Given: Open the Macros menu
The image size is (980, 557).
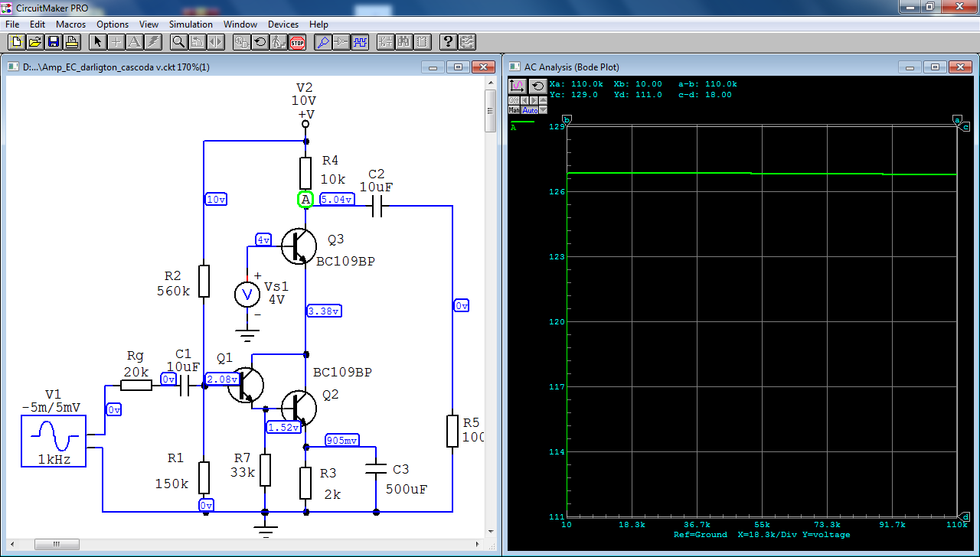Looking at the screenshot, I should tap(70, 24).
